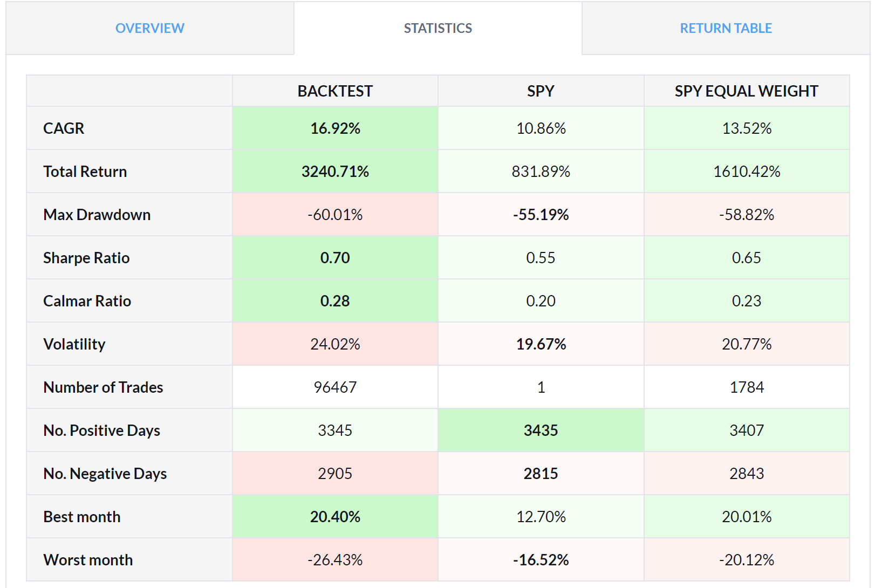Viewport: 875px width, 588px height.
Task: Select the backtest negative days 2905
Action: coord(335,474)
